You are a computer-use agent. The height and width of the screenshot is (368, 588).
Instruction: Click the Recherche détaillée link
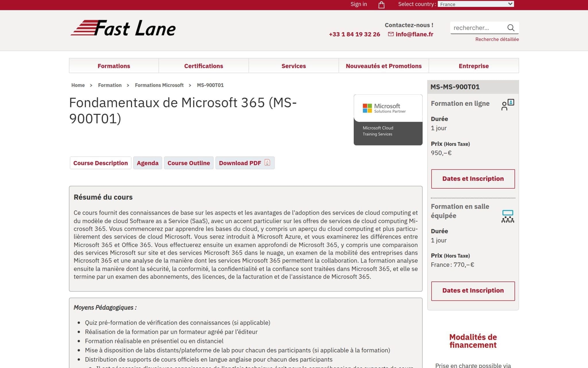pyautogui.click(x=497, y=39)
